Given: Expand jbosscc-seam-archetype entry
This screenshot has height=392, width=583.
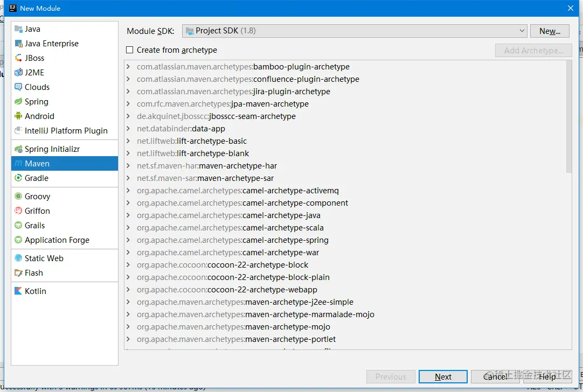Looking at the screenshot, I should [128, 116].
